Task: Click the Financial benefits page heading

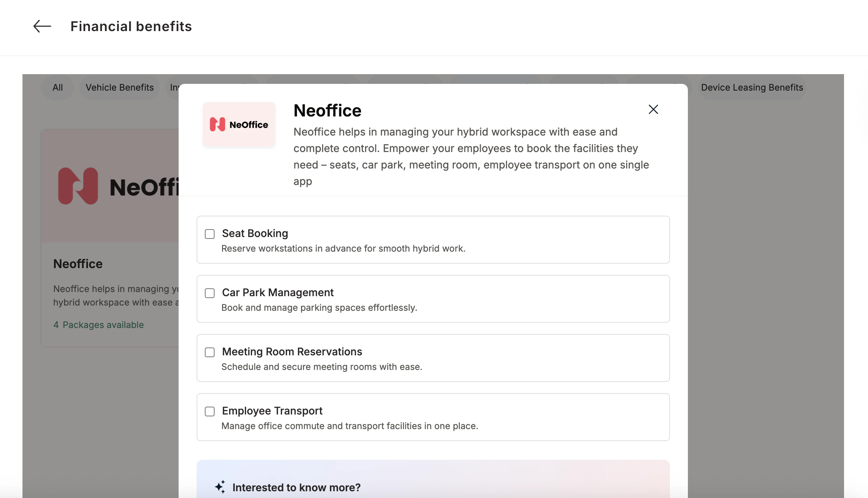Action: tap(131, 26)
